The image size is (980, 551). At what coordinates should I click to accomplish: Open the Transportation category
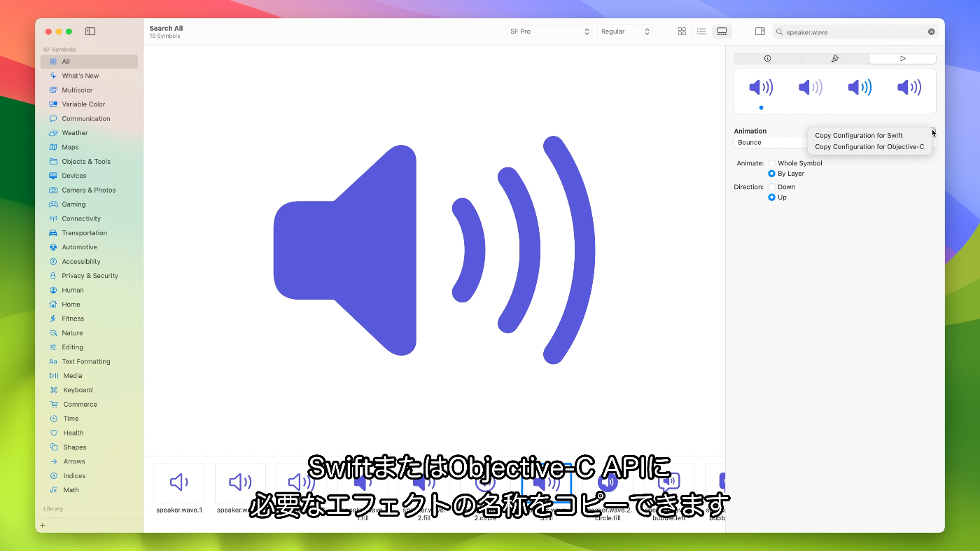[x=89, y=232]
